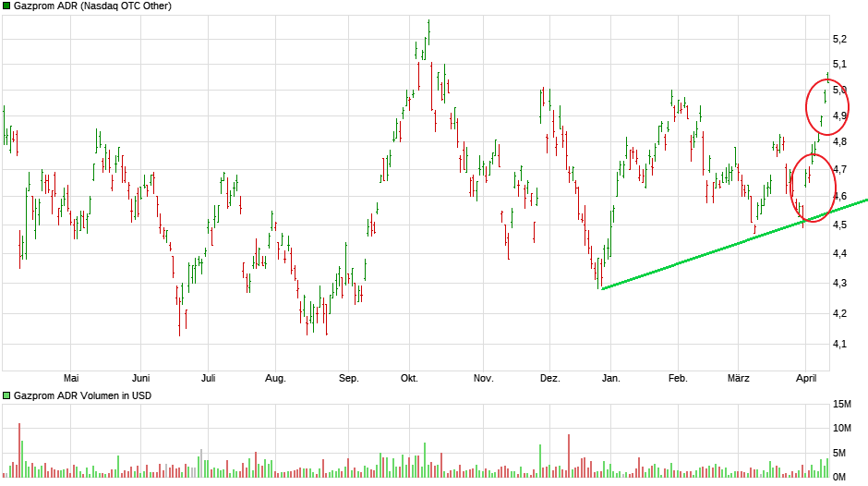The width and height of the screenshot is (868, 486).
Task: Click the green legend square beside Volumen
Action: (x=6, y=395)
